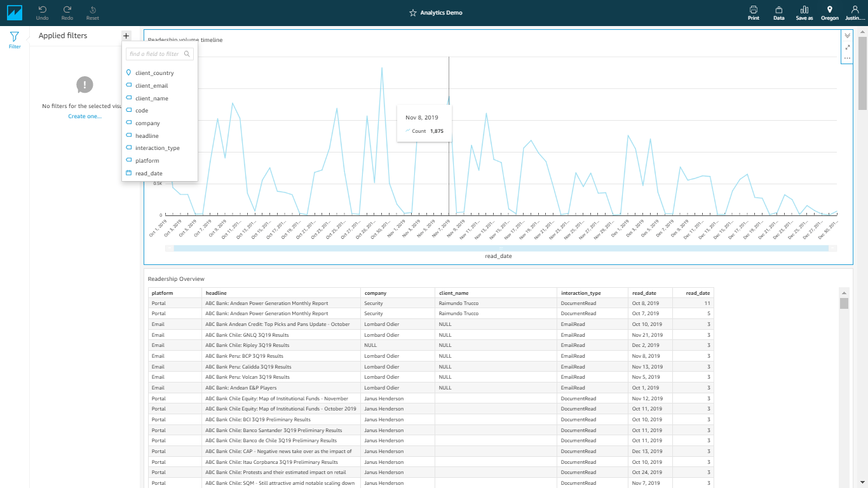
Task: Click the plus icon beside Applied filters
Action: (x=126, y=36)
